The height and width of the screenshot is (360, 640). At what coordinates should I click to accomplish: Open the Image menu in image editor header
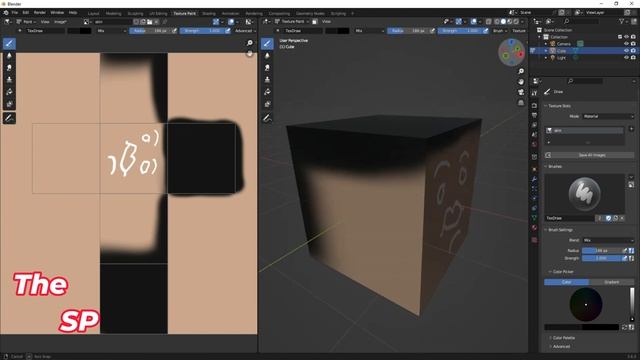coord(60,21)
